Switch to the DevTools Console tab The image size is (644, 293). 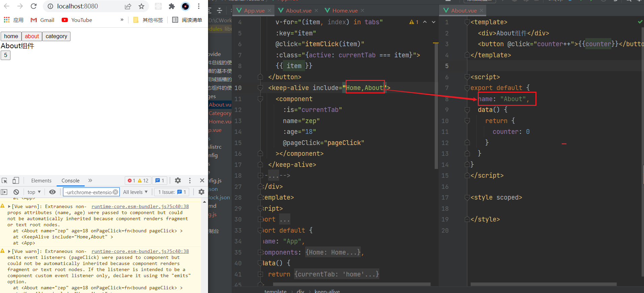click(x=70, y=180)
